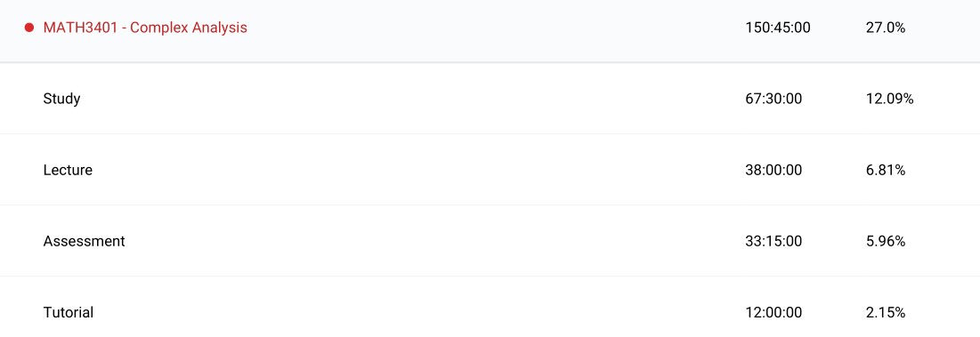Select the Study task row
This screenshot has width=980, height=337.
coord(490,99)
